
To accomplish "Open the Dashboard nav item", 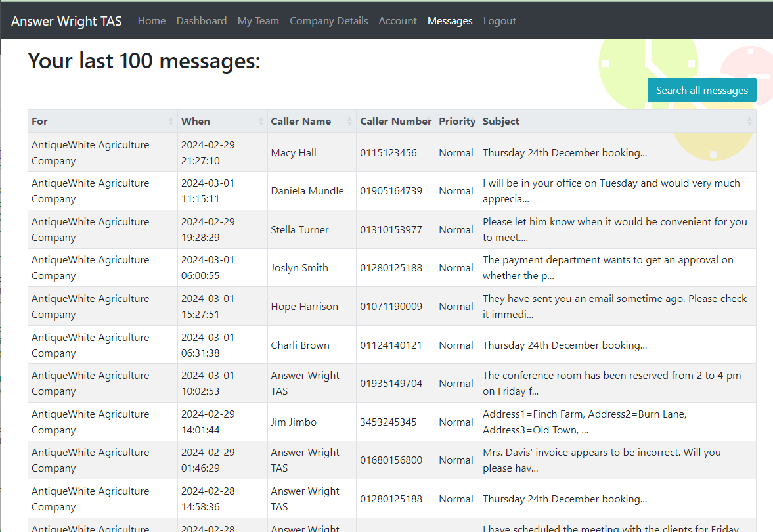I will [x=202, y=21].
